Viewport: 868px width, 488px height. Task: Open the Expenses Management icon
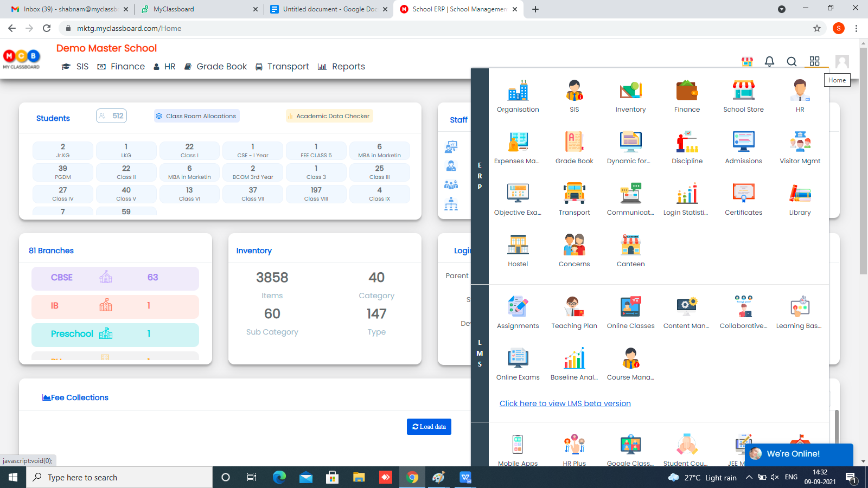tap(518, 142)
